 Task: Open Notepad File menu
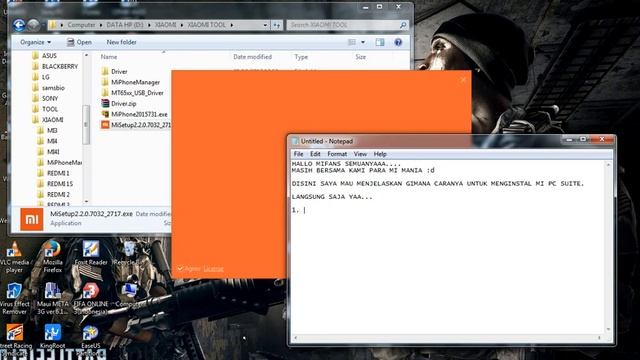click(298, 154)
